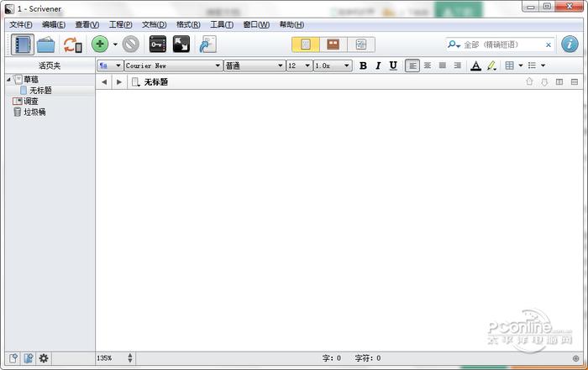Click the insert table icon
Viewport: 588px width, 370px height.
pos(509,65)
